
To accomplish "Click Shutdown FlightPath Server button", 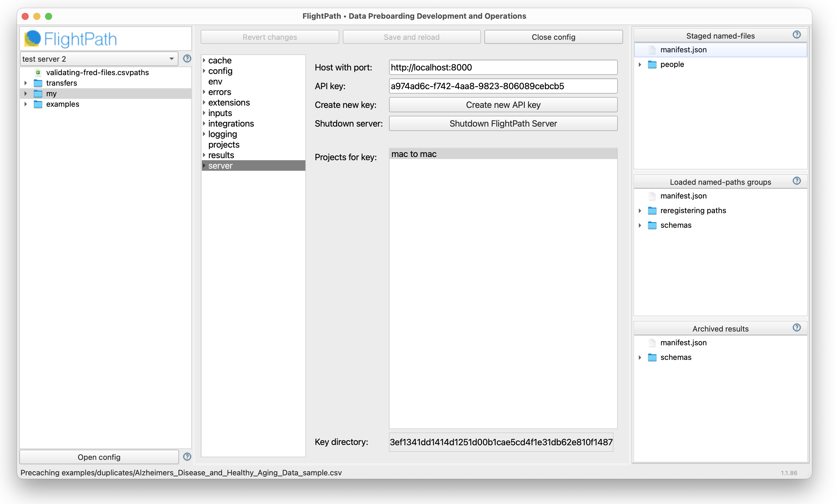I will (503, 123).
